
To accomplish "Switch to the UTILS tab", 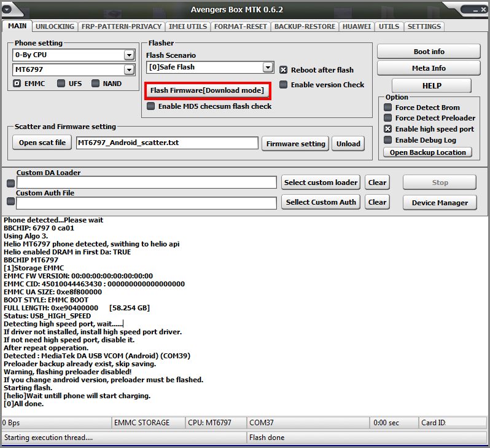I will 389,26.
